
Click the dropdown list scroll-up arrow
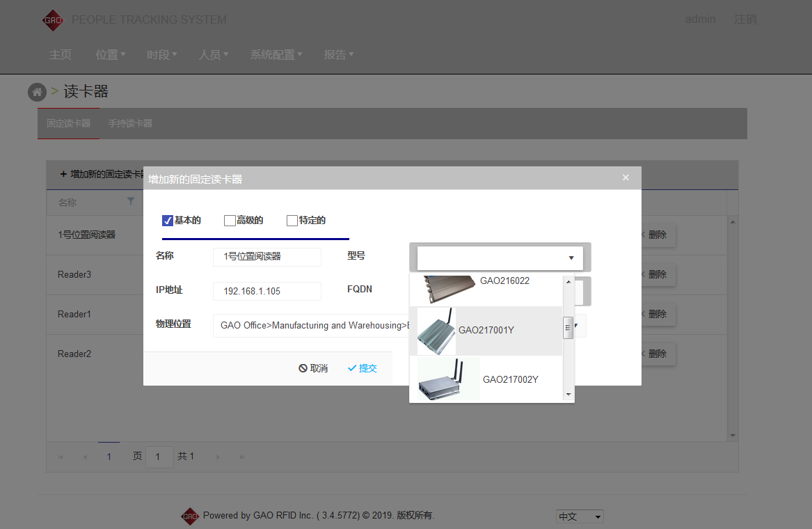568,282
